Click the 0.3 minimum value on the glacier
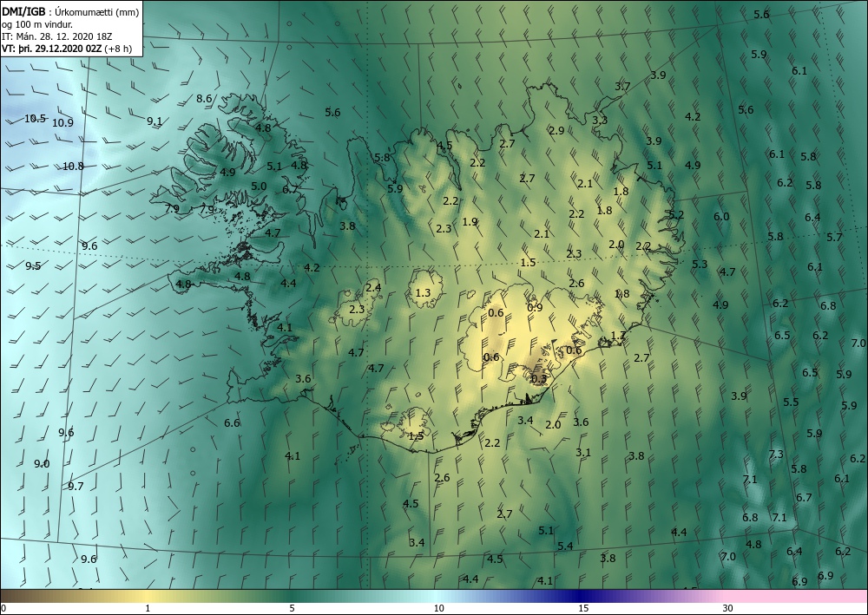 [539, 379]
